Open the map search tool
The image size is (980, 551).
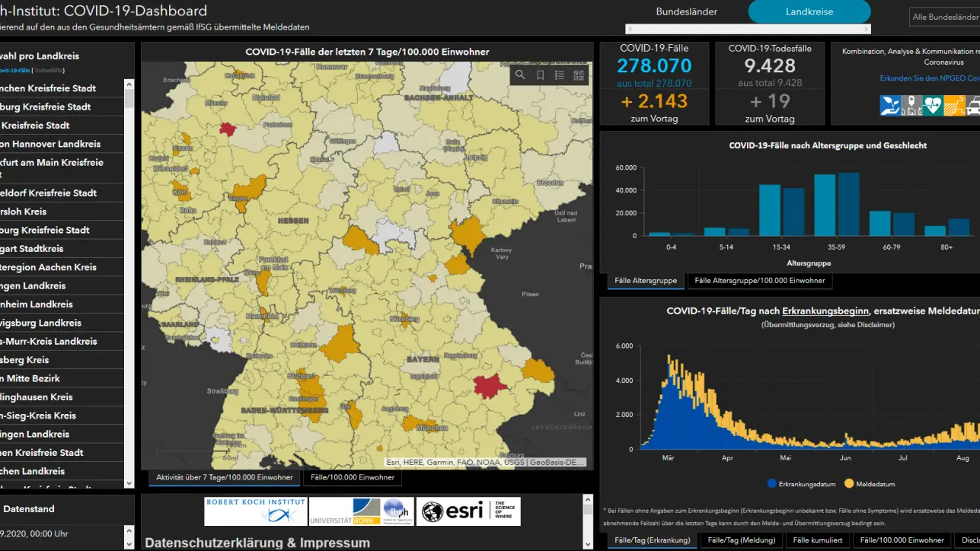pyautogui.click(x=520, y=75)
